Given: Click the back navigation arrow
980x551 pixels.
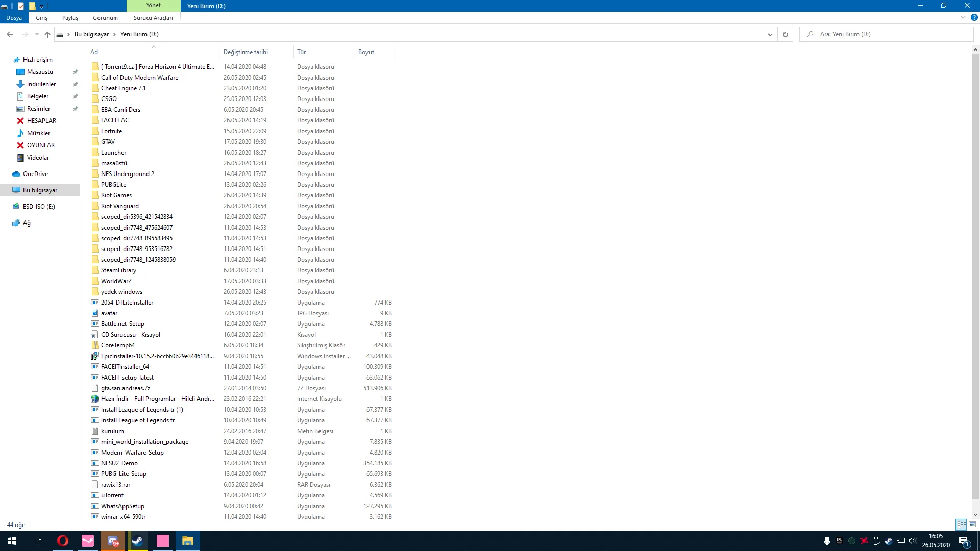Looking at the screenshot, I should pyautogui.click(x=10, y=34).
